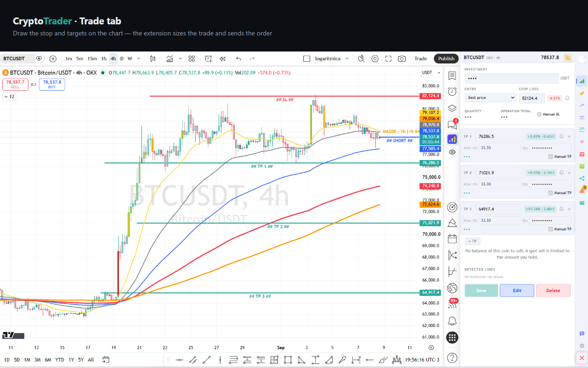Select the 1h timeframe
The image size is (588, 368).
pyautogui.click(x=104, y=58)
